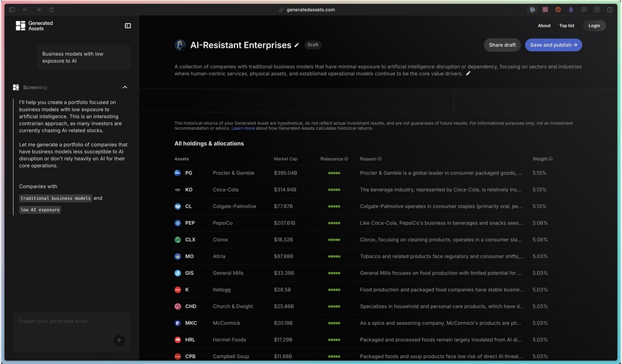The width and height of the screenshot is (622, 364).
Task: Click the Coca-Cola relevance bar
Action: pyautogui.click(x=334, y=190)
